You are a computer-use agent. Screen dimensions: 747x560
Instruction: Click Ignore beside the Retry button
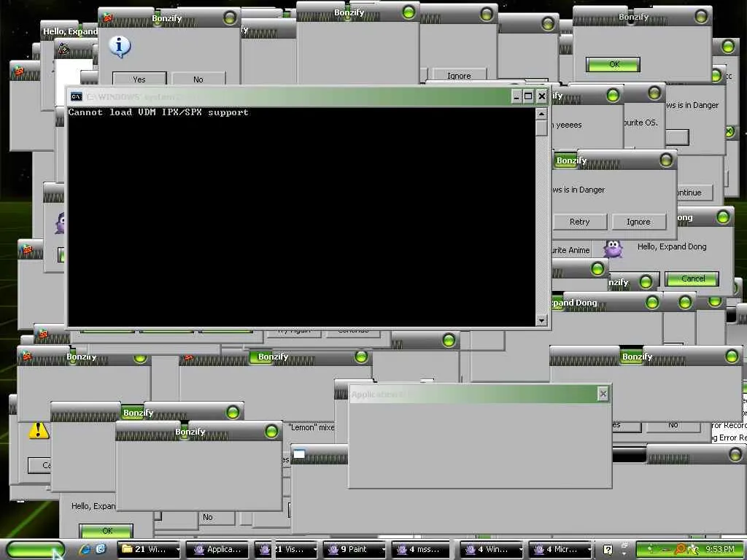click(x=638, y=222)
